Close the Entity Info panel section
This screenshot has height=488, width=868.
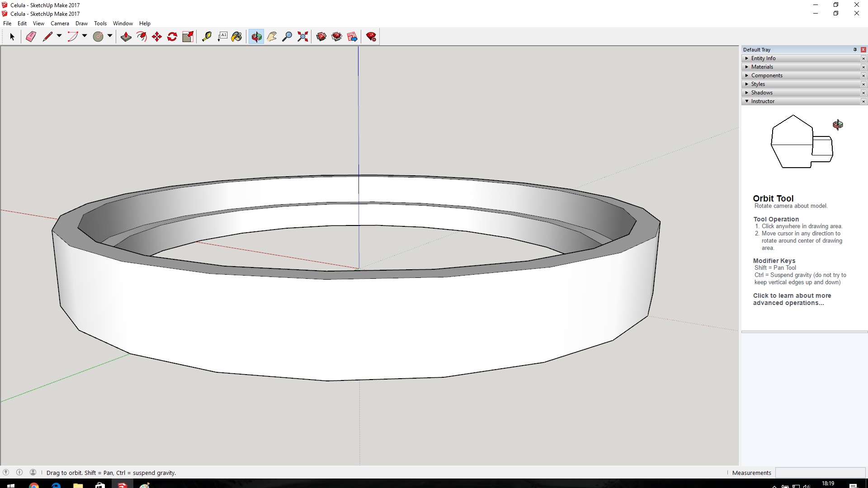pyautogui.click(x=863, y=58)
